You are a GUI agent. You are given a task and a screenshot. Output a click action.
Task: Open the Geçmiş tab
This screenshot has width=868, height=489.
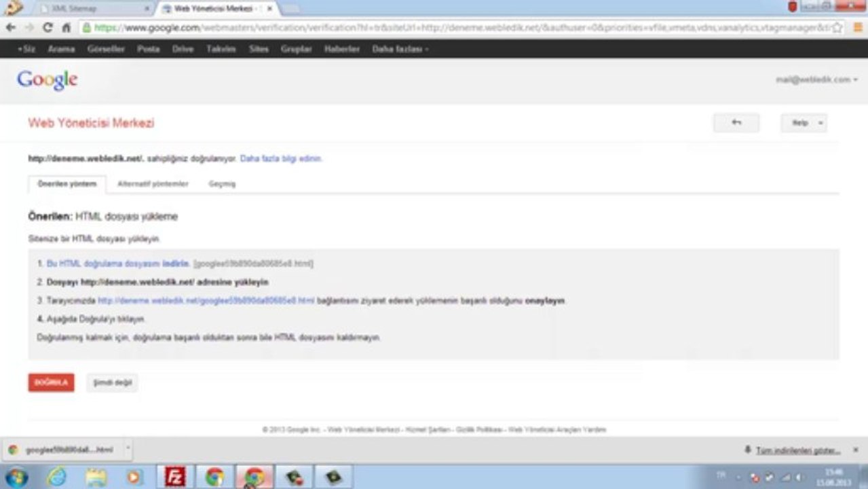(x=222, y=184)
